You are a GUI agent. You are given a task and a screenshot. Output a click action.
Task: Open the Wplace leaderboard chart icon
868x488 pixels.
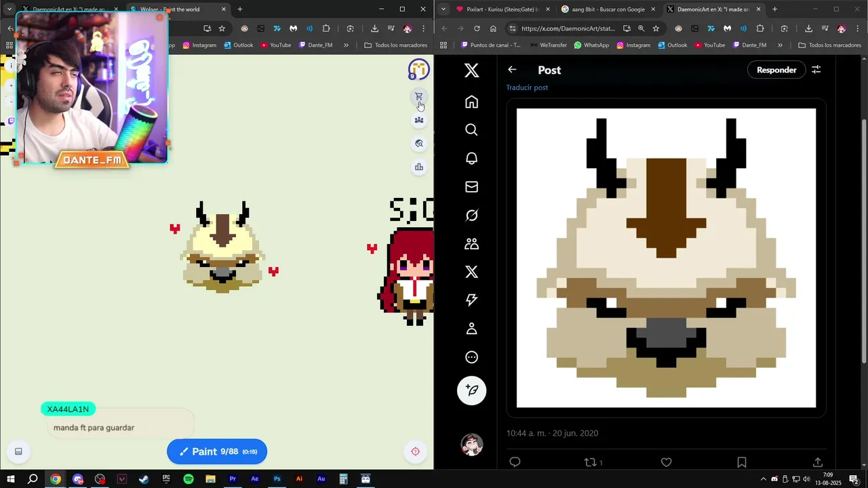419,167
